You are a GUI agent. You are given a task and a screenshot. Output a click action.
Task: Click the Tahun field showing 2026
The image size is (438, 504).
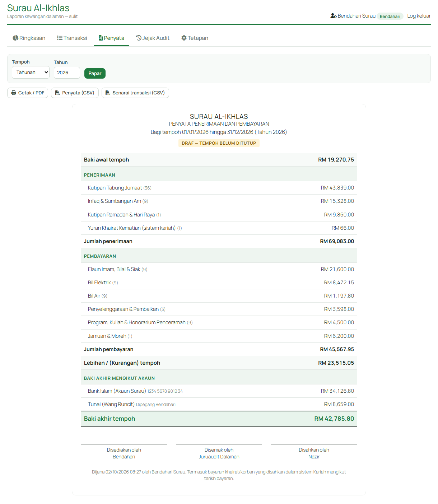[x=67, y=73]
